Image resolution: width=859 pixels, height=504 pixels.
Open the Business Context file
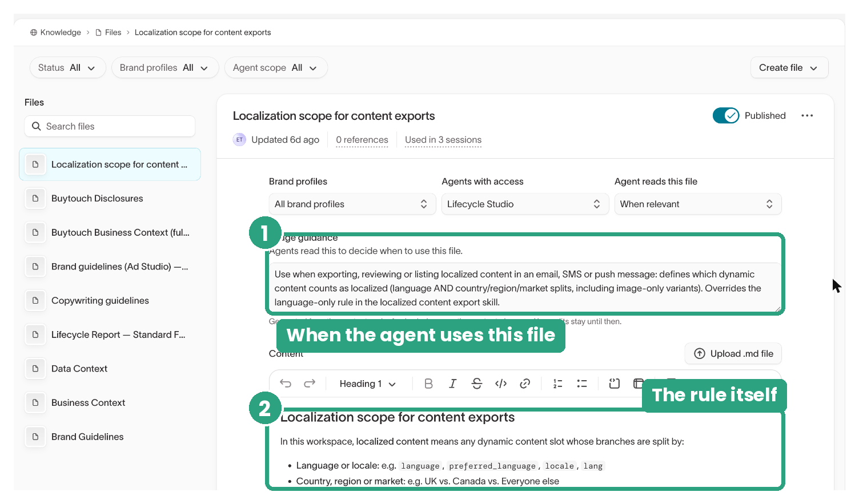(110, 403)
